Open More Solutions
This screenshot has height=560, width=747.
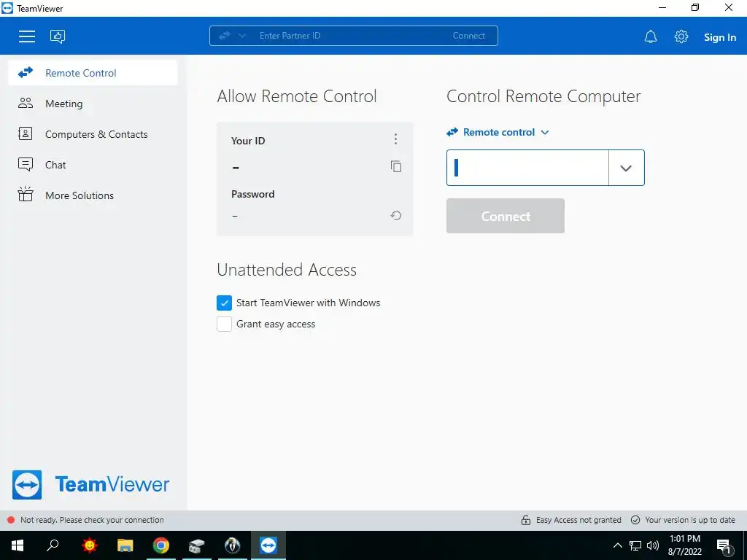93,195
